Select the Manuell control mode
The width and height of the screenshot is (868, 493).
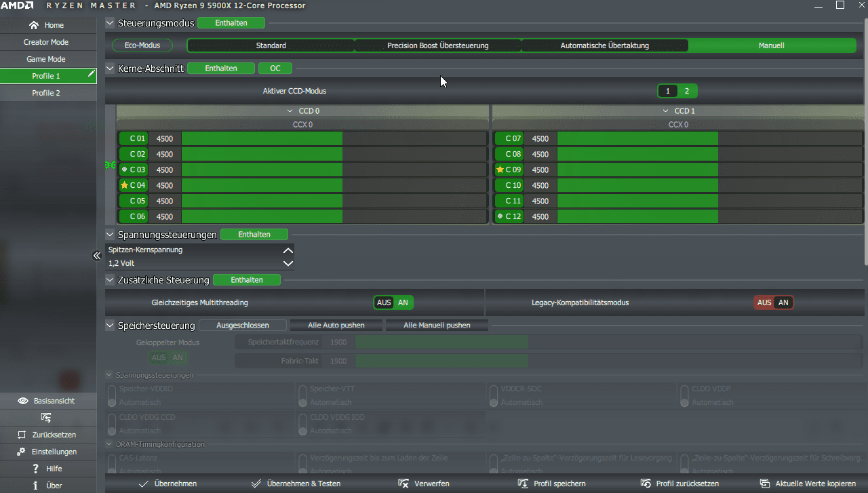click(772, 45)
